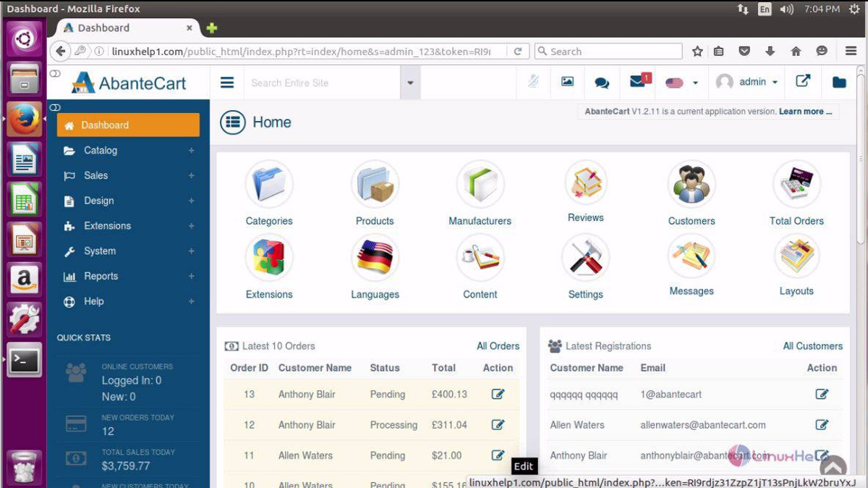Viewport: 868px width, 488px height.
Task: Edit qqqqqq qqqqqq registration action icon
Action: click(822, 394)
